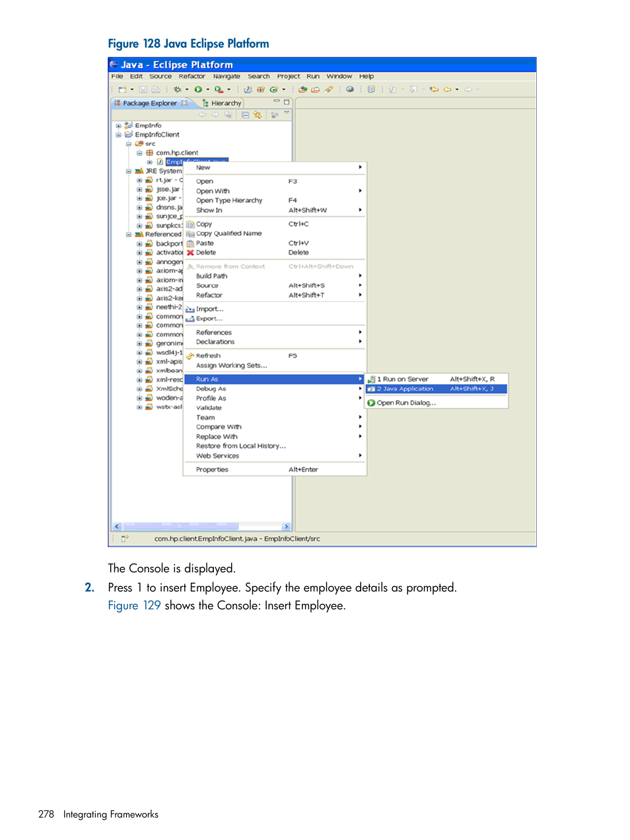
Task: Select Debug As in the context menu
Action: [275, 389]
